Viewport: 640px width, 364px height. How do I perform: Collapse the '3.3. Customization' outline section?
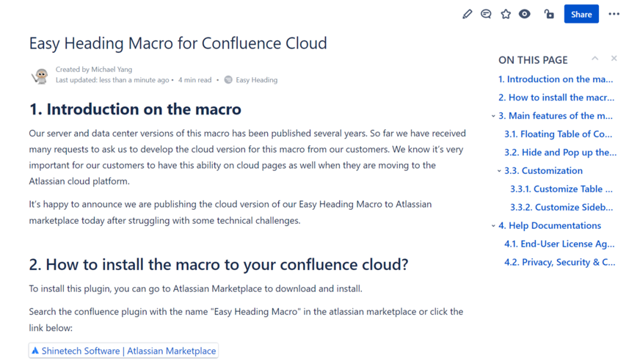pyautogui.click(x=499, y=171)
